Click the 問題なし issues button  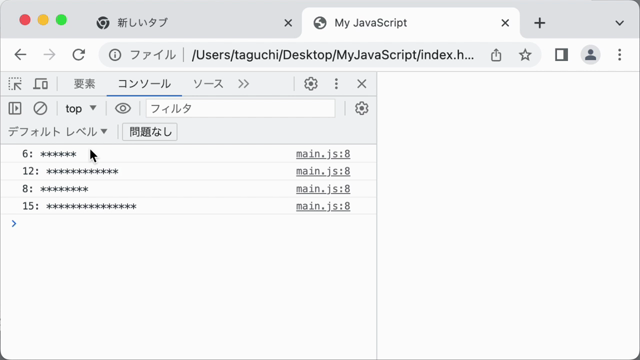click(x=150, y=132)
